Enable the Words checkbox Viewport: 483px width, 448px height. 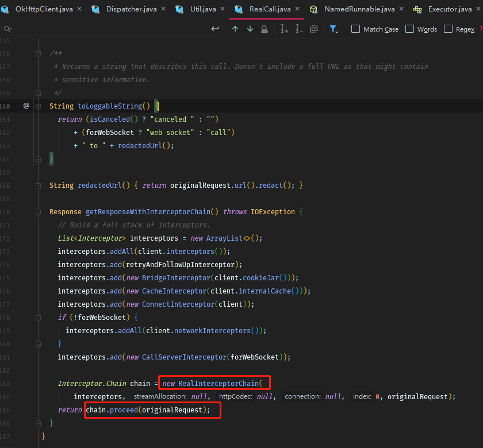coord(409,29)
